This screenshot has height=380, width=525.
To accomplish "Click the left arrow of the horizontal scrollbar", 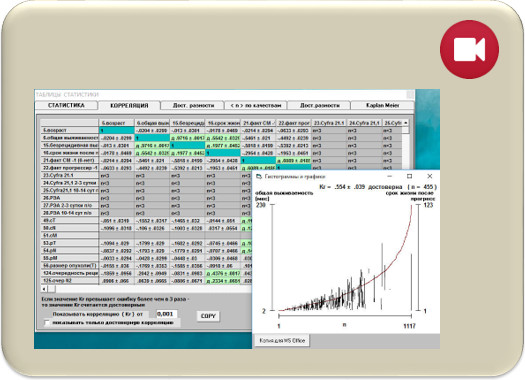I will click(44, 289).
